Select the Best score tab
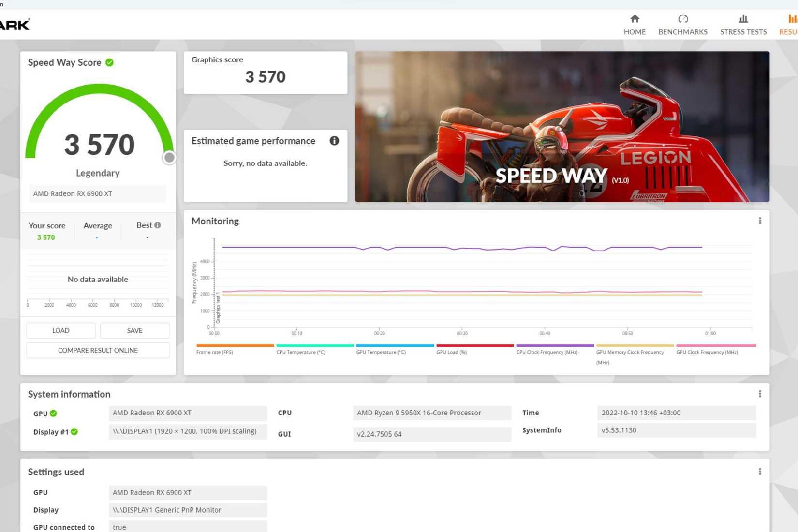This screenshot has height=532, width=798. pyautogui.click(x=144, y=225)
